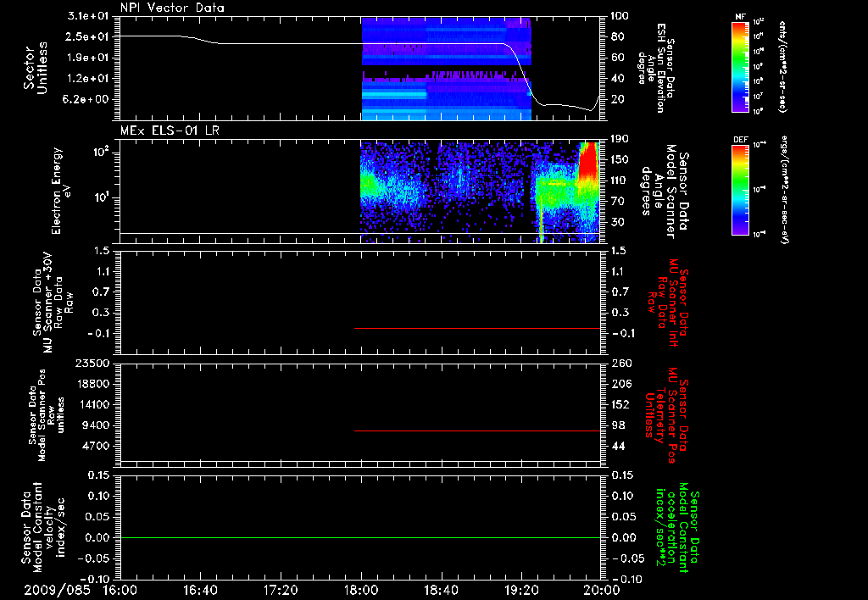Click the 23500 scanner position tick label
Screen dimensions: 868x600
(93, 364)
